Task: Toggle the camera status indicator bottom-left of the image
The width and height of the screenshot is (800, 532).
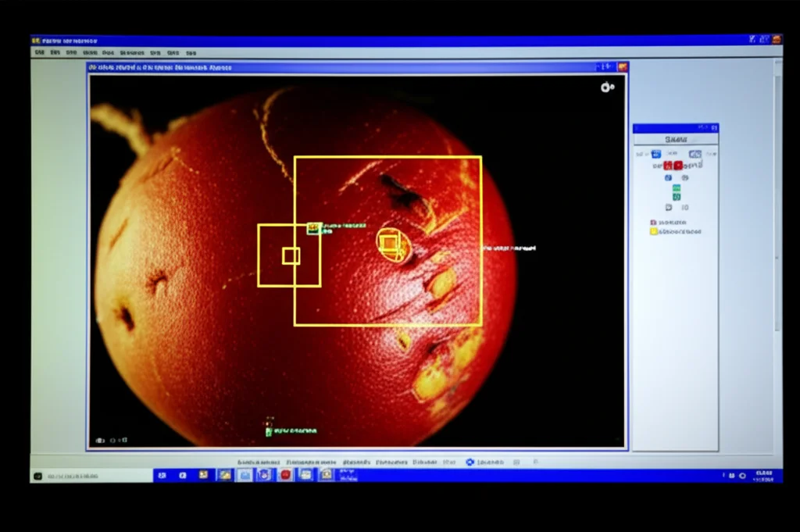Action: click(x=102, y=440)
